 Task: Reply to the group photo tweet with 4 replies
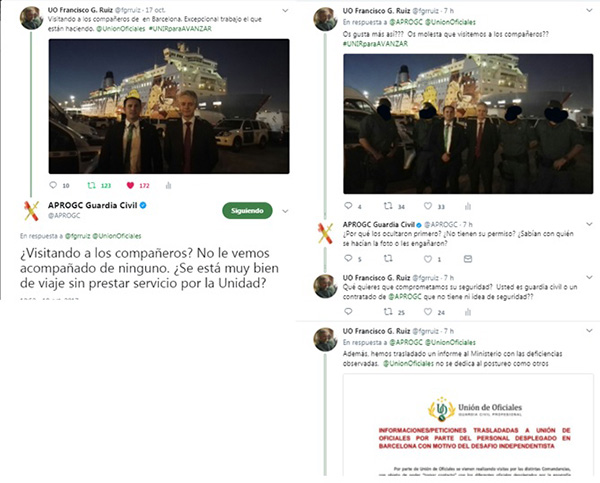point(348,206)
